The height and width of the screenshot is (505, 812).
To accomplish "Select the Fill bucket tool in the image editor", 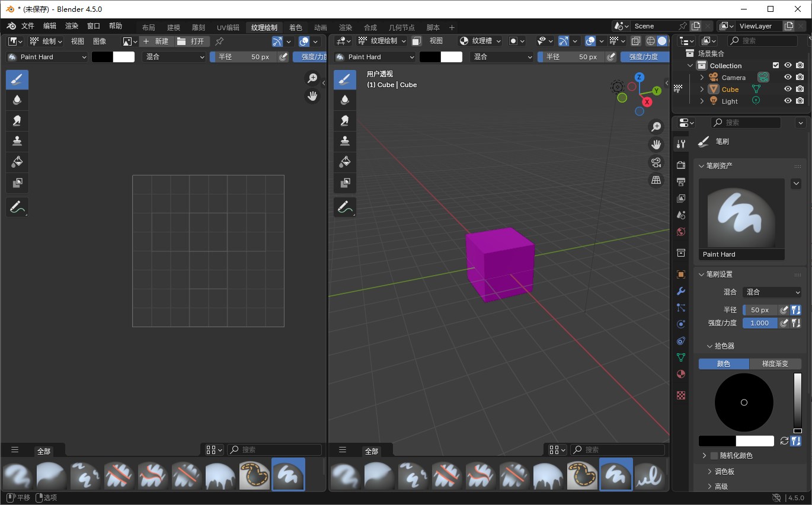I will click(x=17, y=162).
